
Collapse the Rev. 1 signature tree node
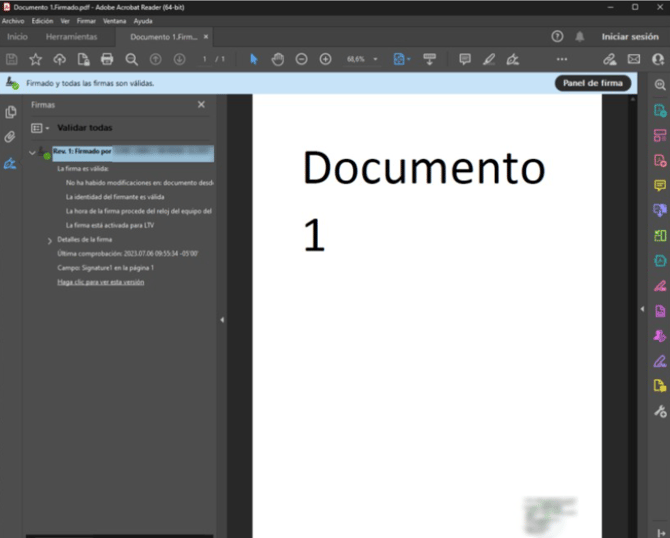[x=32, y=153]
